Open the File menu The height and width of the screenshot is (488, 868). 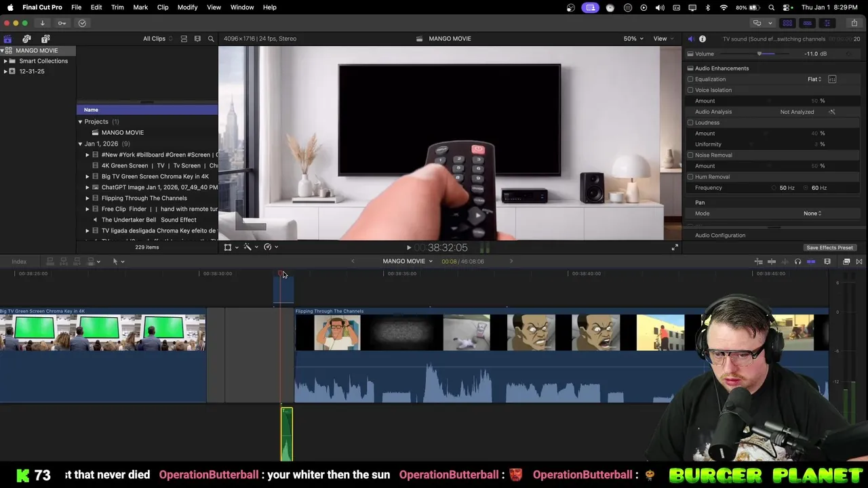[77, 7]
